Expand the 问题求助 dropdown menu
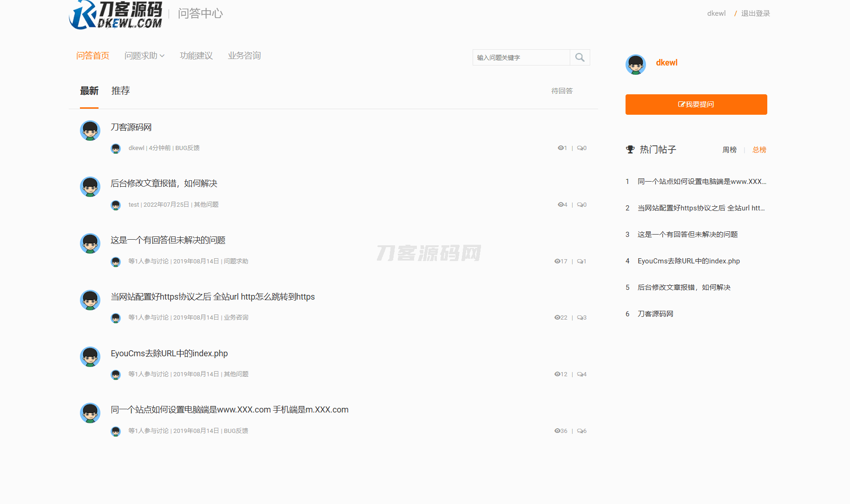Image resolution: width=850 pixels, height=504 pixels. [x=144, y=56]
